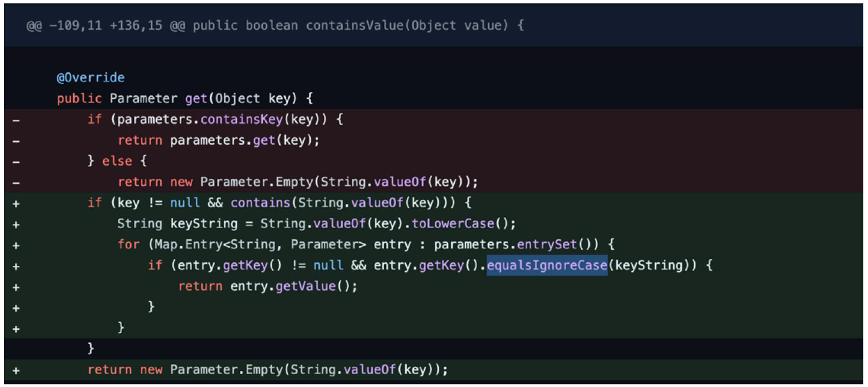Click the 'String keyString' variable declaration
This screenshot has width=868, height=387.
[x=178, y=223]
